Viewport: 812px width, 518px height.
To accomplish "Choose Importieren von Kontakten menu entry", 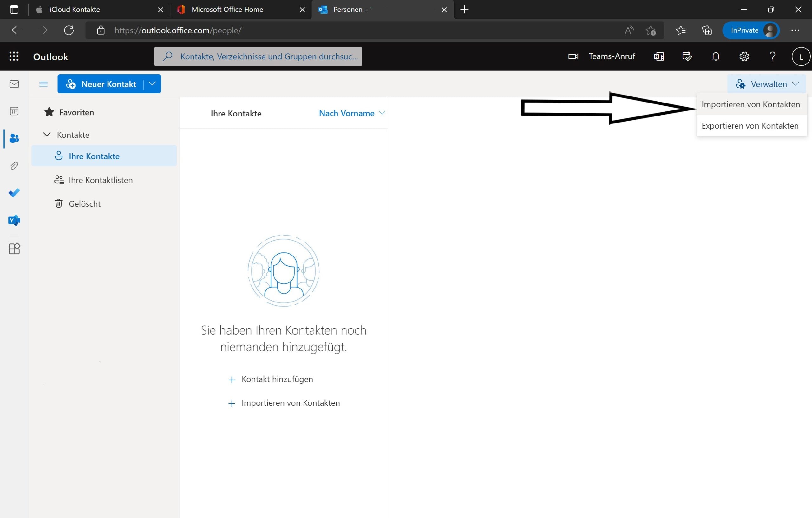I will click(x=750, y=105).
